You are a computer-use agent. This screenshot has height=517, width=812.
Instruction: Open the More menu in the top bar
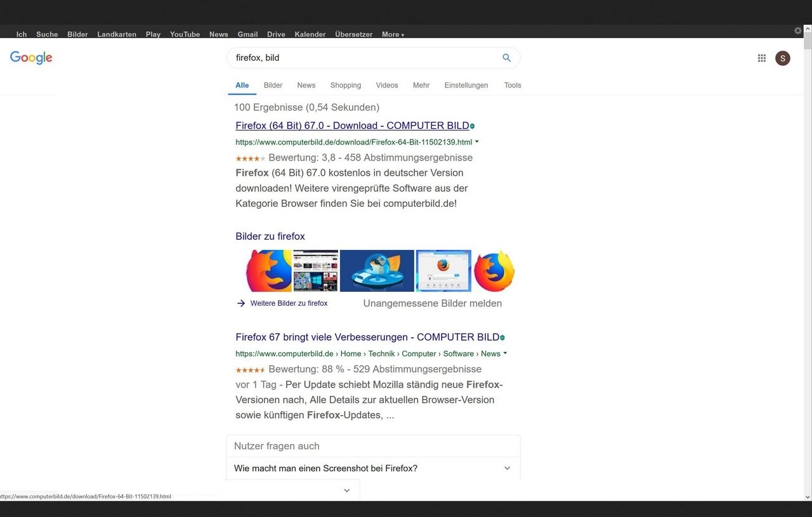(x=393, y=34)
